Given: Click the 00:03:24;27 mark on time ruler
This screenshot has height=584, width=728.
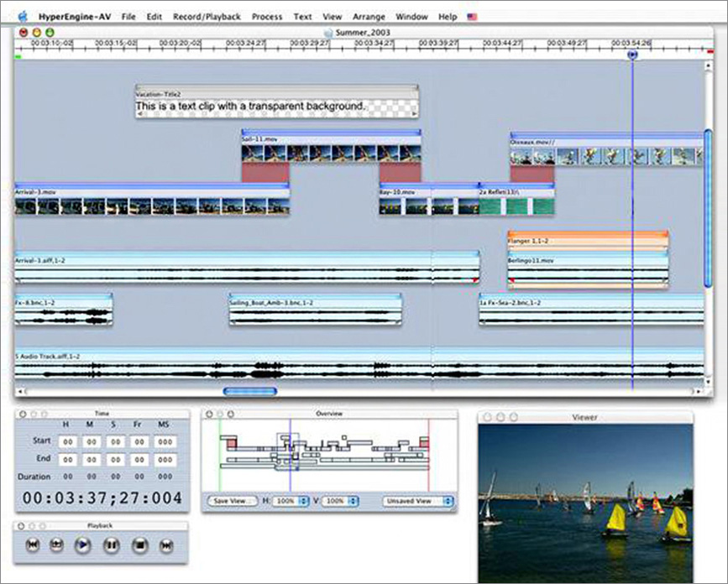Looking at the screenshot, I should [246, 43].
